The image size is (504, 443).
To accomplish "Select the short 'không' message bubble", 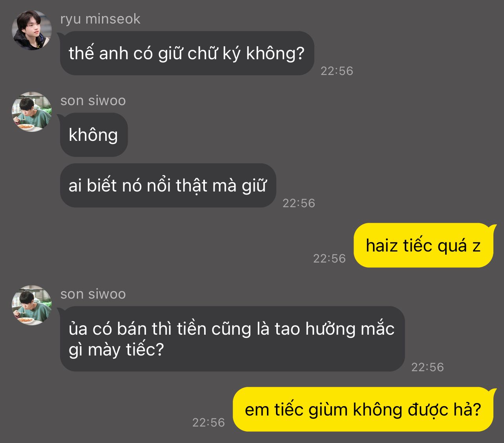I will tap(94, 135).
